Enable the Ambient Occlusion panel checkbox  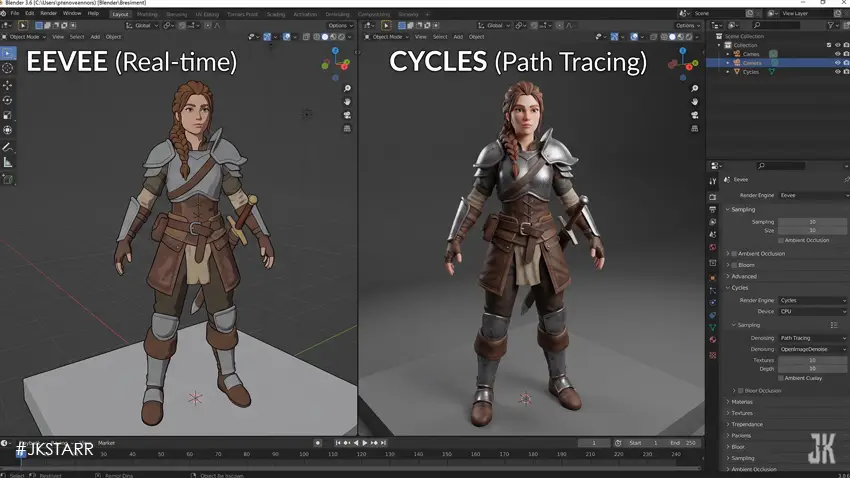(735, 254)
